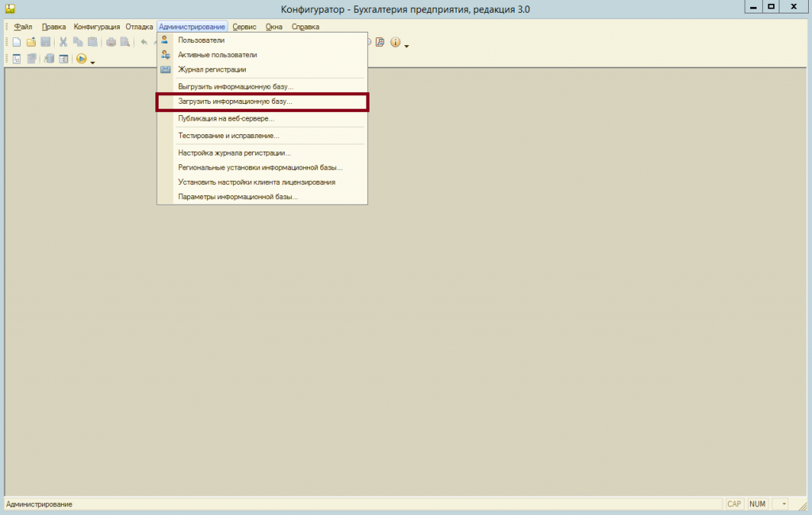Open the configuration tree icon
The width and height of the screenshot is (812, 515).
pos(17,59)
